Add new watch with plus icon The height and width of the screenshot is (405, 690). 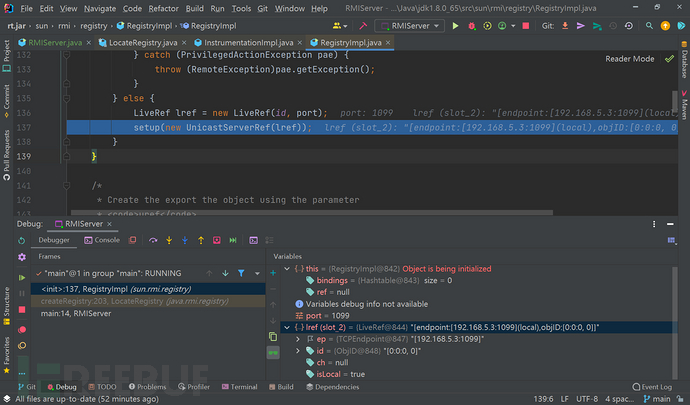[x=273, y=273]
